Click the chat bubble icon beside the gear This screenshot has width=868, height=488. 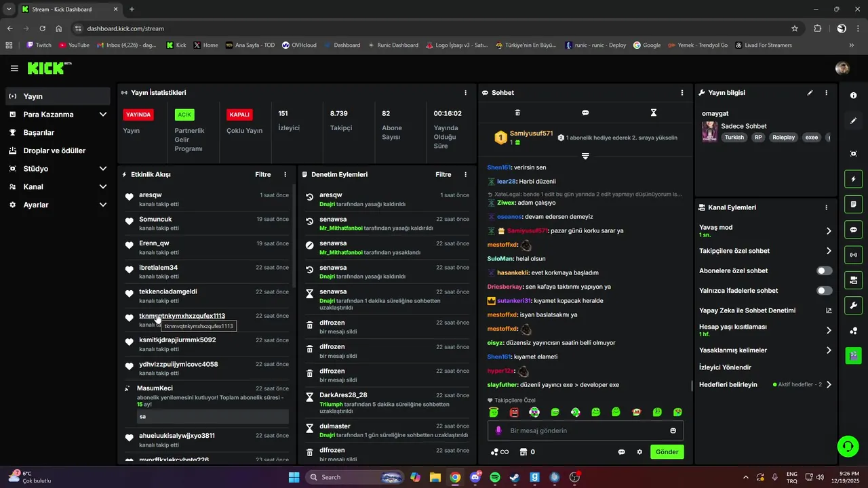(x=621, y=452)
